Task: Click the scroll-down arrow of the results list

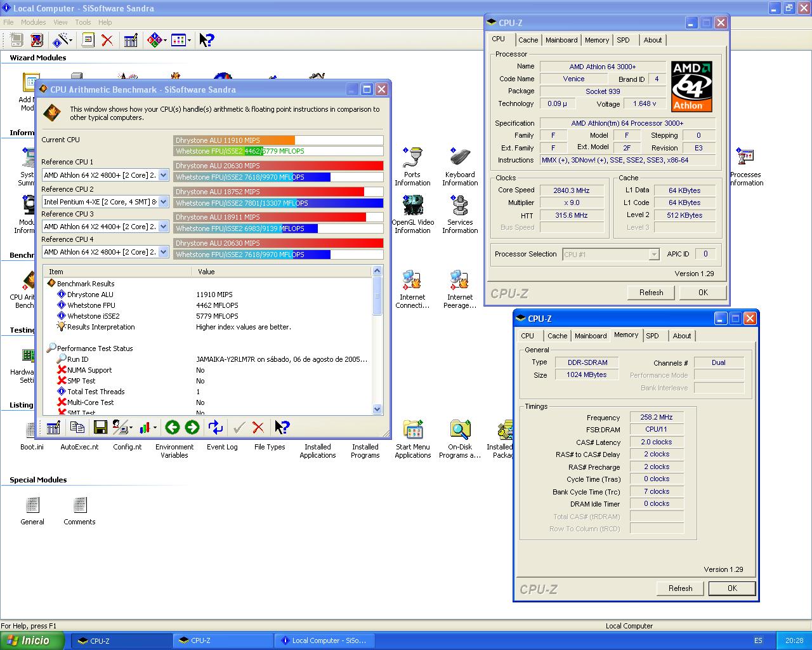Action: click(377, 409)
